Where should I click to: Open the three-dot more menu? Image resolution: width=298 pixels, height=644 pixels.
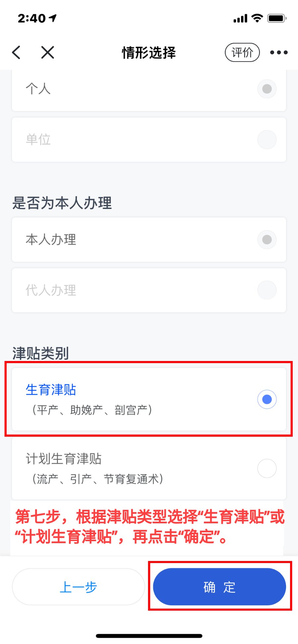pyautogui.click(x=279, y=52)
